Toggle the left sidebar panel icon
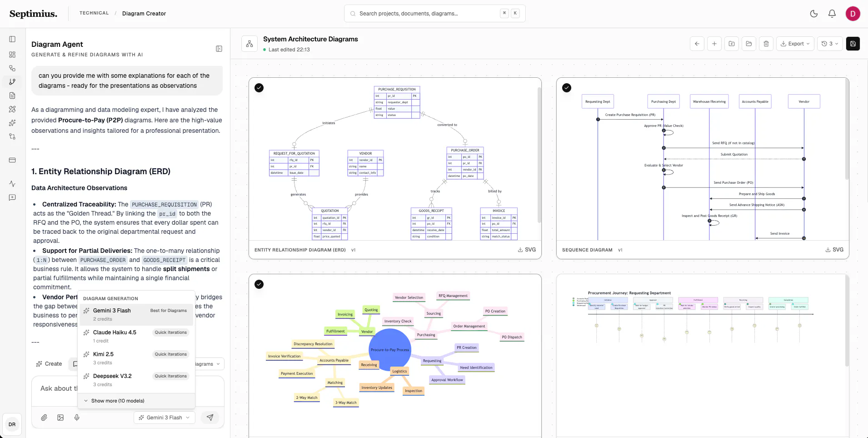The width and height of the screenshot is (868, 438). [x=12, y=39]
